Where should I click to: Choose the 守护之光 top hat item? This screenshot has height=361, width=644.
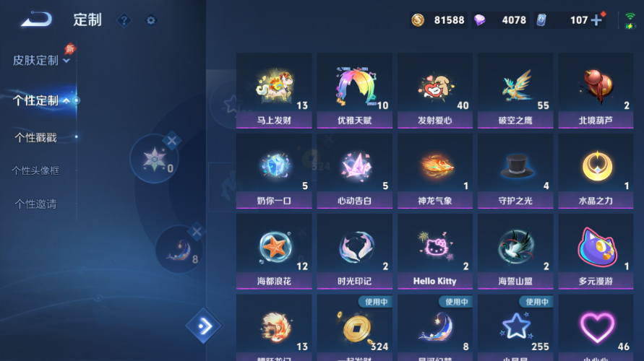[x=515, y=170]
